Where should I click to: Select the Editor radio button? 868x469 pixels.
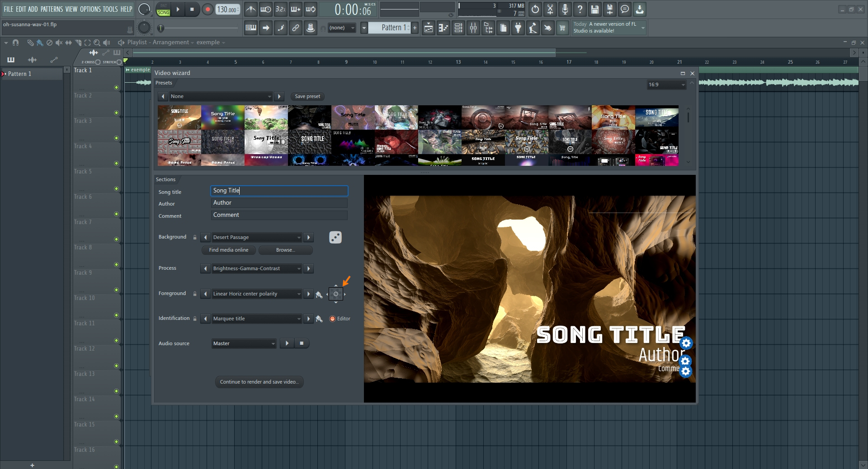[x=333, y=319]
